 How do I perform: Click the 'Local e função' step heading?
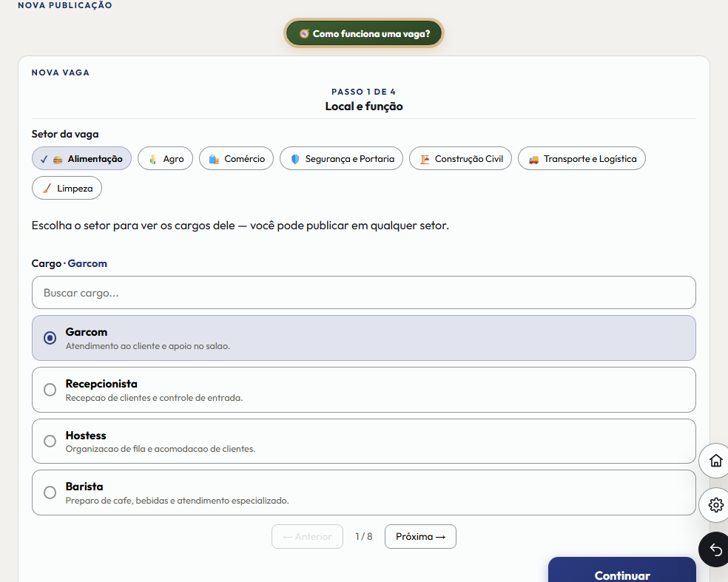click(x=364, y=106)
